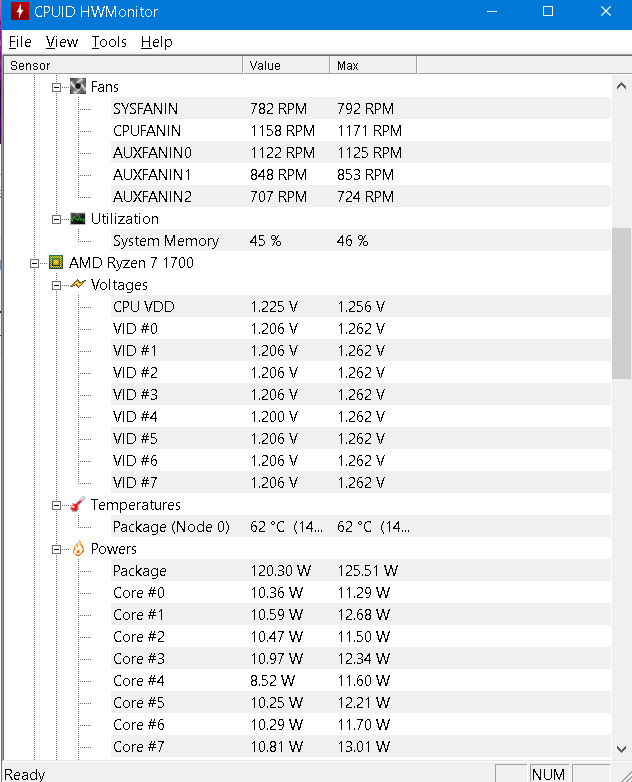
Task: Click the Max column header
Action: click(x=373, y=65)
